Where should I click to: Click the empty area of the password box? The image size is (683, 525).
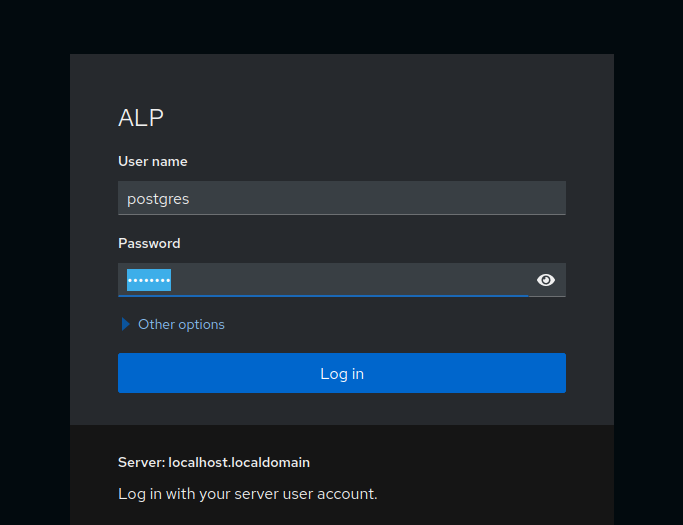pyautogui.click(x=348, y=280)
